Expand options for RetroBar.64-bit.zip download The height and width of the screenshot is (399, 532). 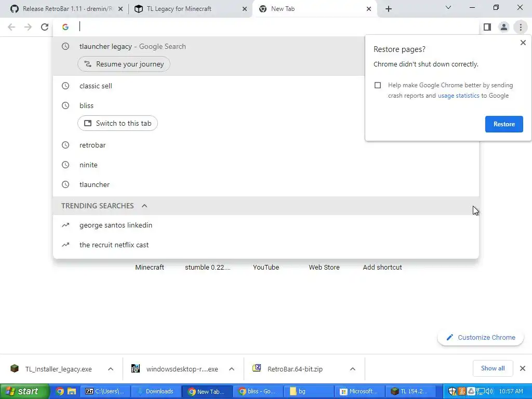point(353,369)
